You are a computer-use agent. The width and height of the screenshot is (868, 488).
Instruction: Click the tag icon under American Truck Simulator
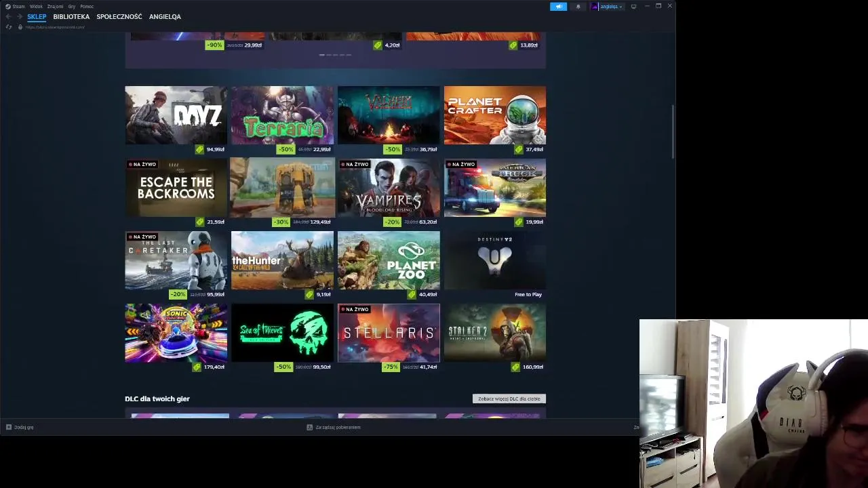coord(519,222)
